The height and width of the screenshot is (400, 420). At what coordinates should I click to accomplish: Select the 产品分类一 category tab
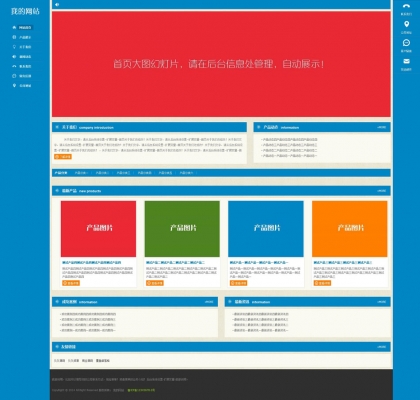tap(81, 173)
